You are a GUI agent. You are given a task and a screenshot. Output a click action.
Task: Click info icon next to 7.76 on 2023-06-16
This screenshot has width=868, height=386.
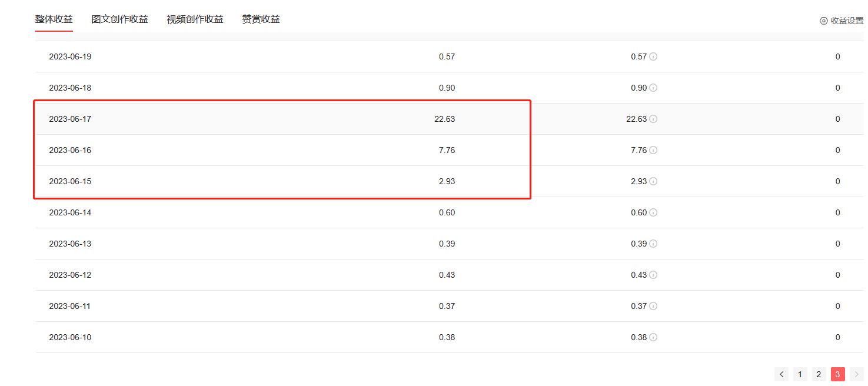(653, 150)
